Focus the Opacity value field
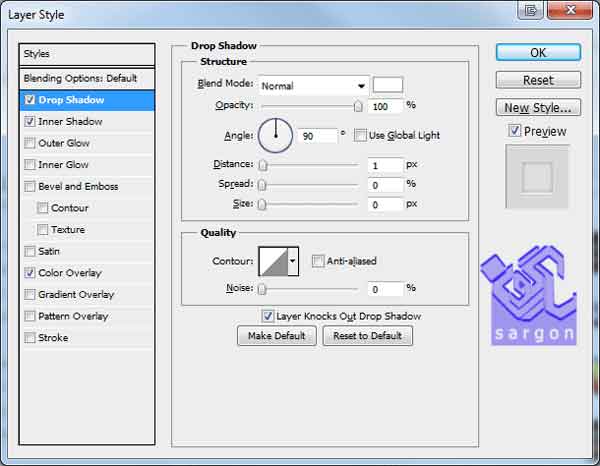 [x=386, y=106]
